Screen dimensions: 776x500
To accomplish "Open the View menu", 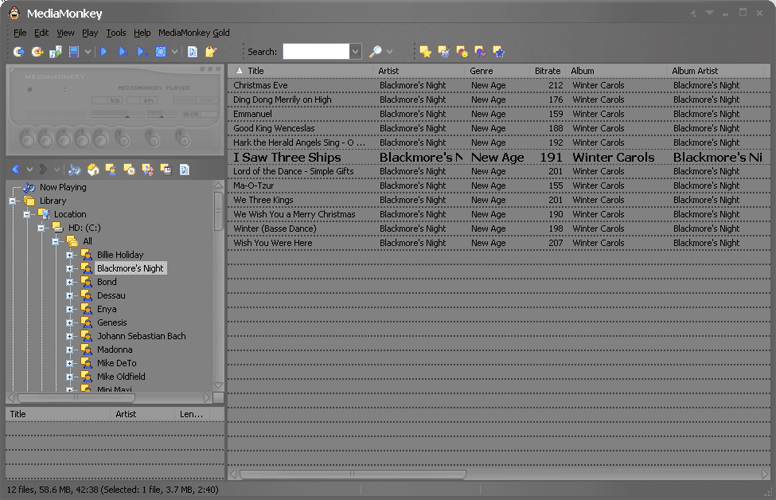I will click(65, 33).
